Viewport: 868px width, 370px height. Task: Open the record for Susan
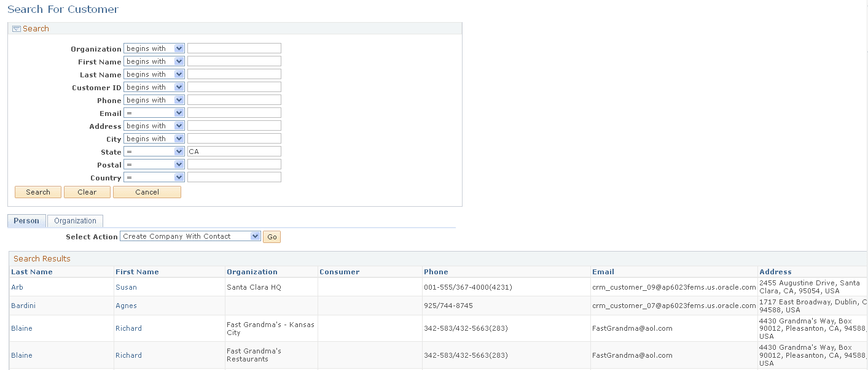[x=126, y=287]
